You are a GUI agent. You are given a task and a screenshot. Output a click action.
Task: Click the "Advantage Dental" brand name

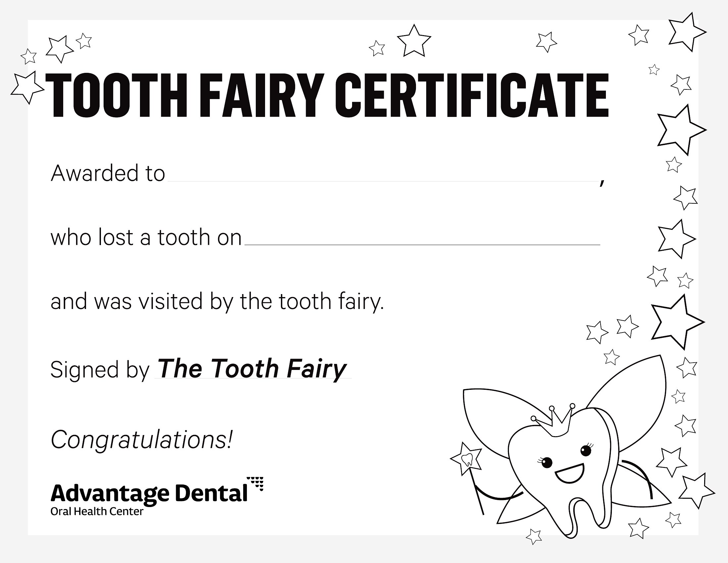coord(149,493)
